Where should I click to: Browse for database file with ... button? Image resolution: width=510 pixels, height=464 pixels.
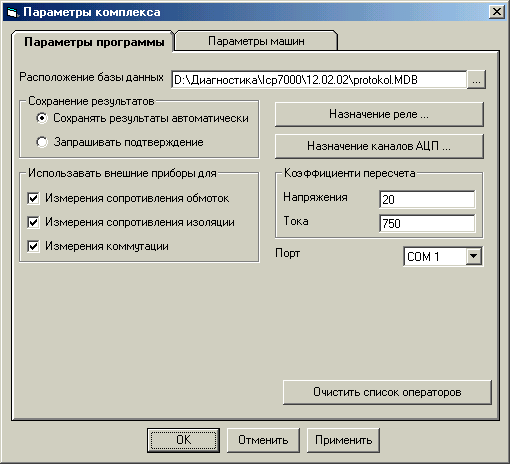point(476,80)
